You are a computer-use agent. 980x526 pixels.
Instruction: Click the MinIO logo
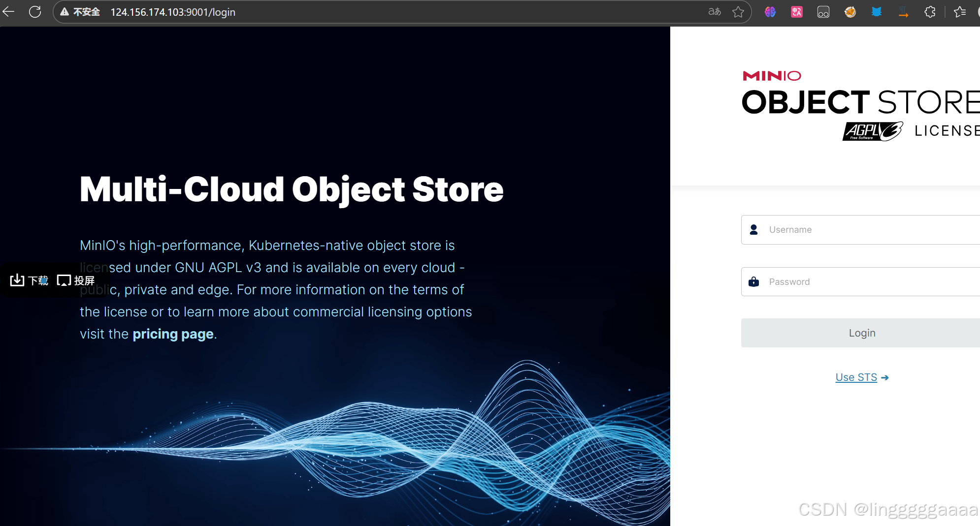click(x=772, y=76)
